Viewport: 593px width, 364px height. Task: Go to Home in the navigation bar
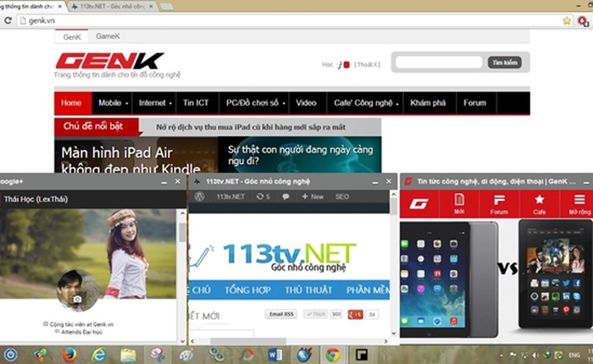coord(71,102)
